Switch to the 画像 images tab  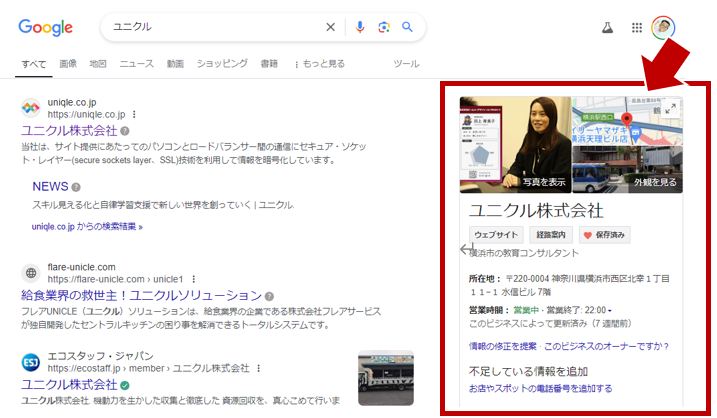pyautogui.click(x=68, y=64)
